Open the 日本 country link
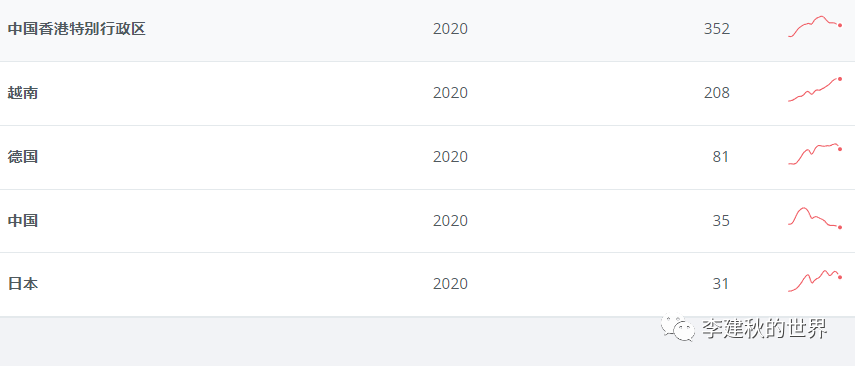The image size is (855, 366). click(23, 284)
